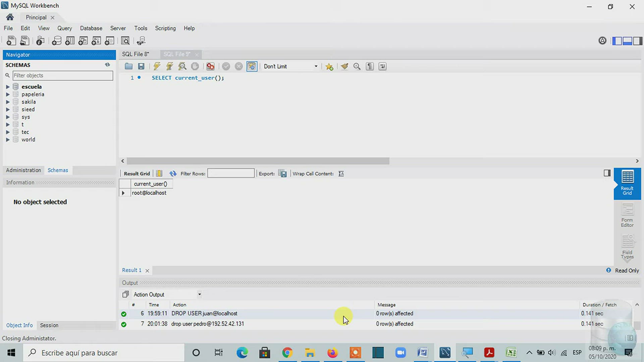This screenshot has width=644, height=362.
Task: Expand the tec schema
Action: tap(7, 132)
